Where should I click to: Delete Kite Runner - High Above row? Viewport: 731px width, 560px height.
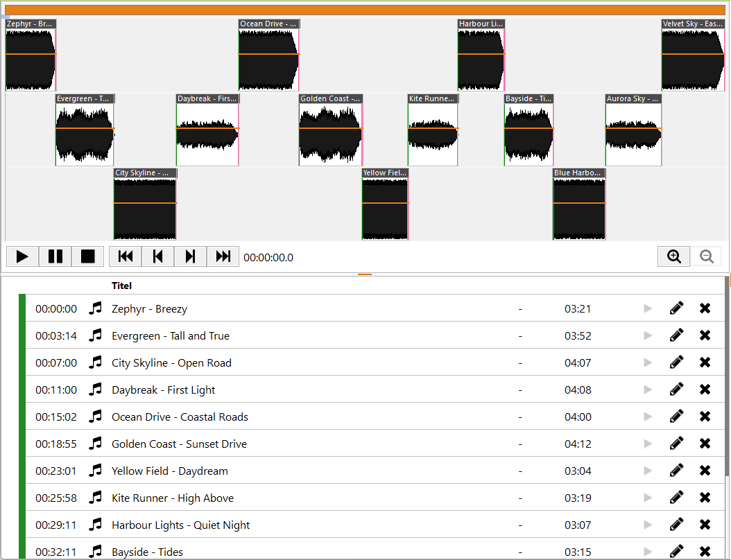(x=705, y=498)
